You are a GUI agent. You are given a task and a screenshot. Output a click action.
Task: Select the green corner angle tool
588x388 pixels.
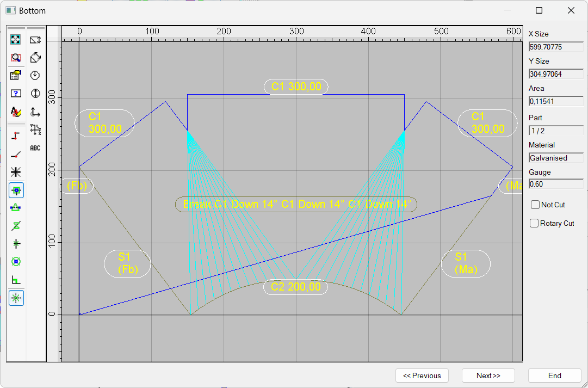[x=16, y=279]
